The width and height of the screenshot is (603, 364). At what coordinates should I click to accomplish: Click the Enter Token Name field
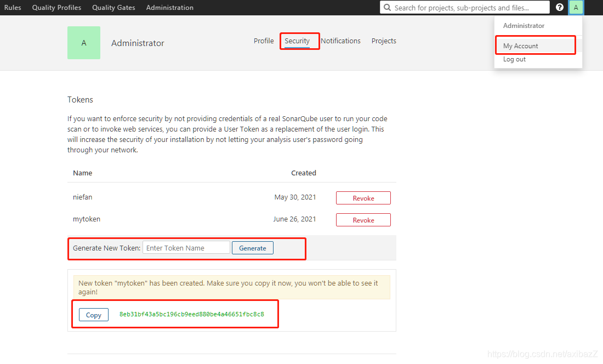click(186, 247)
